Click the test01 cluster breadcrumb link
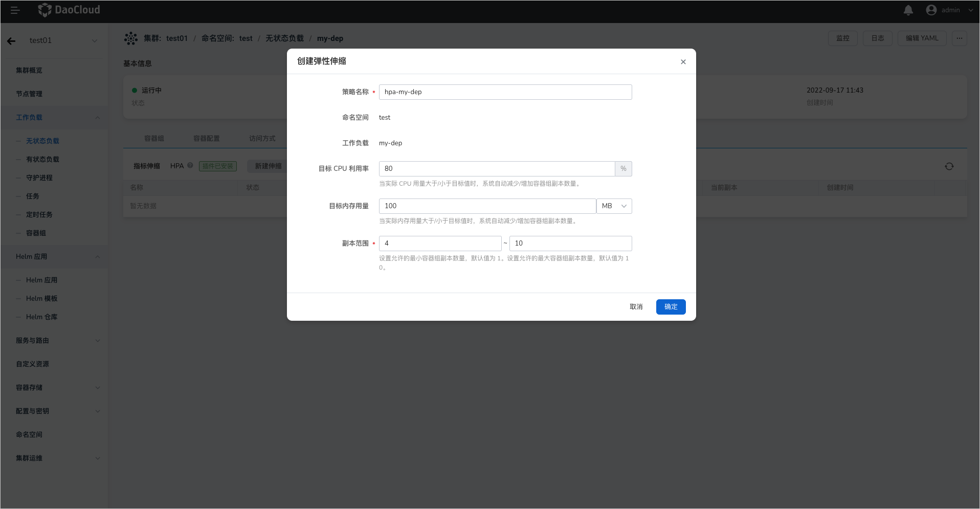Screen dimensions: 980x509 pyautogui.click(x=177, y=38)
